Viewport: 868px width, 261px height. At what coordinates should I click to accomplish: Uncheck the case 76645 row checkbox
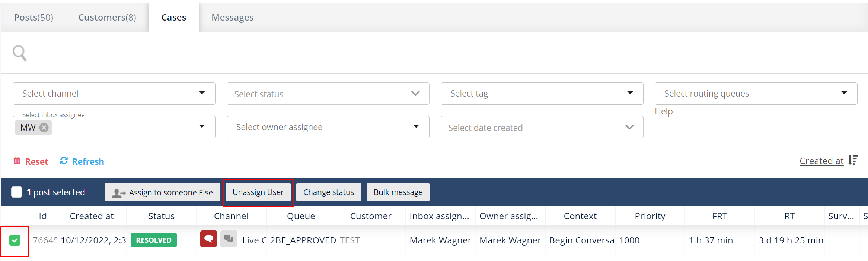click(15, 240)
